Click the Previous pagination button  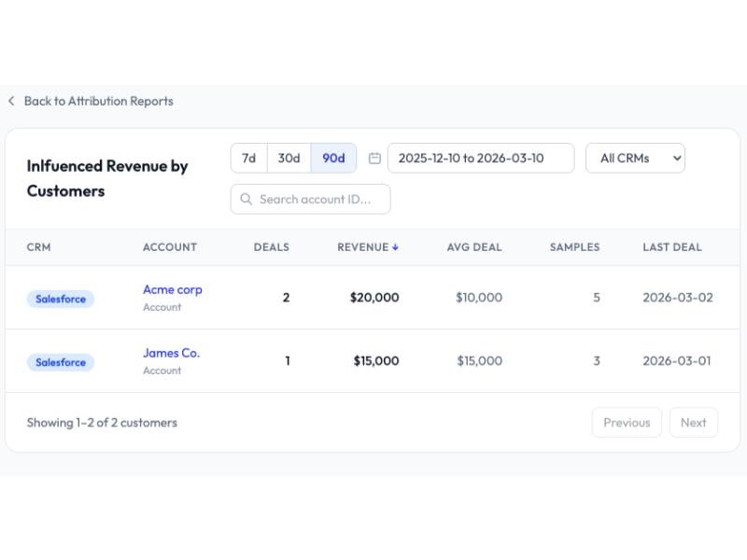pos(627,422)
